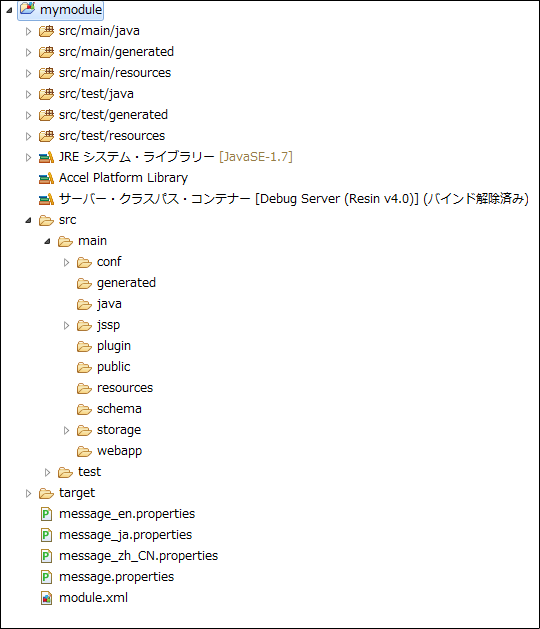Click the mymodule project icon
The height and width of the screenshot is (629, 540).
pos(28,8)
